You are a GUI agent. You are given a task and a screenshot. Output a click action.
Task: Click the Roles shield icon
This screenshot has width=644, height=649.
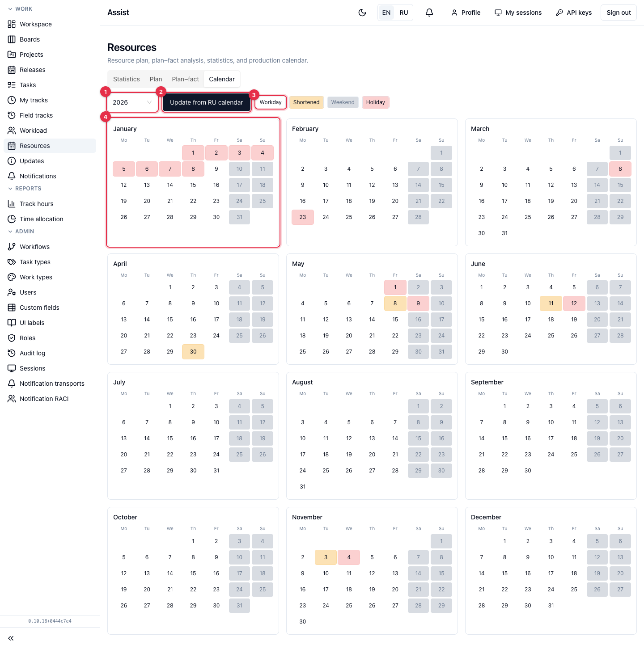(x=12, y=338)
